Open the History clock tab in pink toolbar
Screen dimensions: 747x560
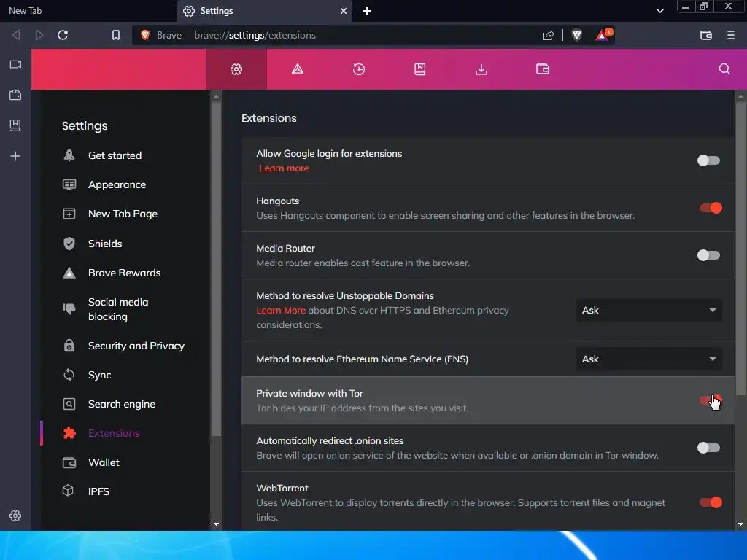click(x=359, y=69)
